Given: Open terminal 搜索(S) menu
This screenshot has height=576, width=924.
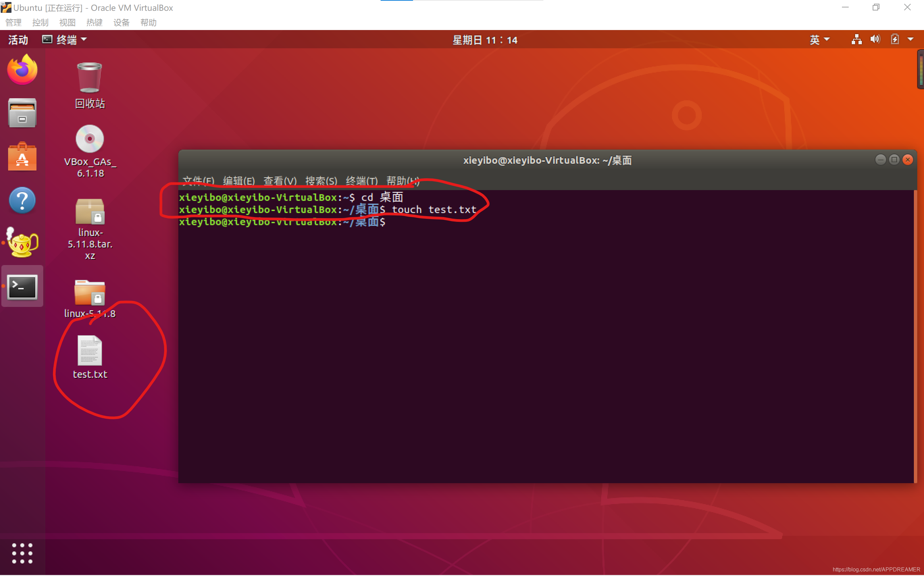Looking at the screenshot, I should 321,181.
